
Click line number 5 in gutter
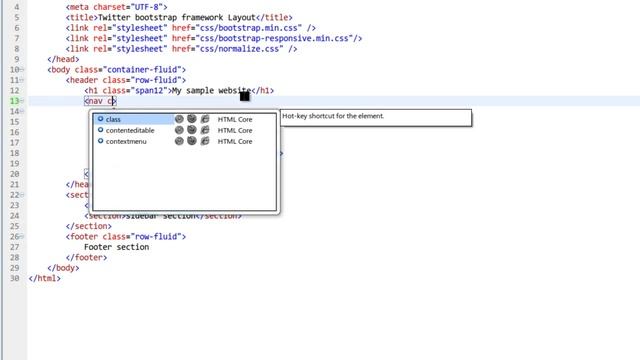click(x=17, y=18)
